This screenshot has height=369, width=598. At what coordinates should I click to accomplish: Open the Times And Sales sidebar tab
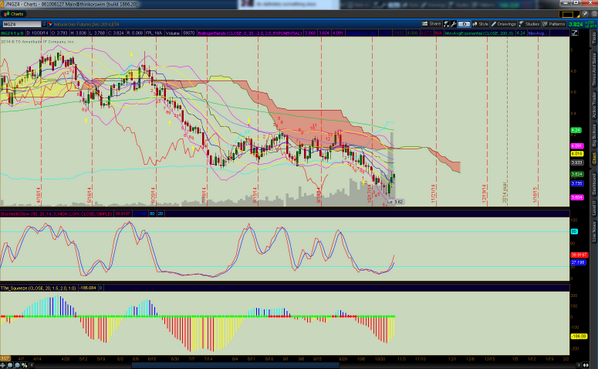594,69
